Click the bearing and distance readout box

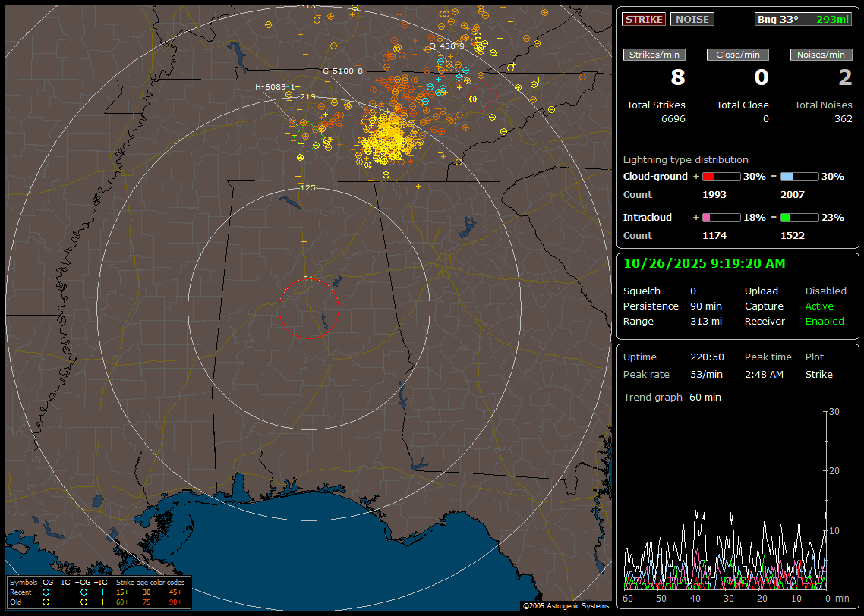pyautogui.click(x=803, y=19)
